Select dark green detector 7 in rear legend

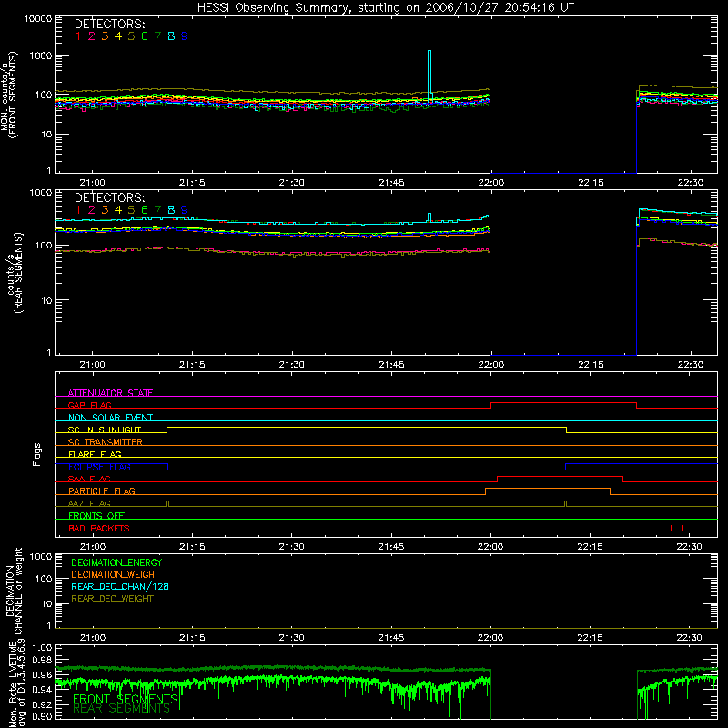point(157,210)
